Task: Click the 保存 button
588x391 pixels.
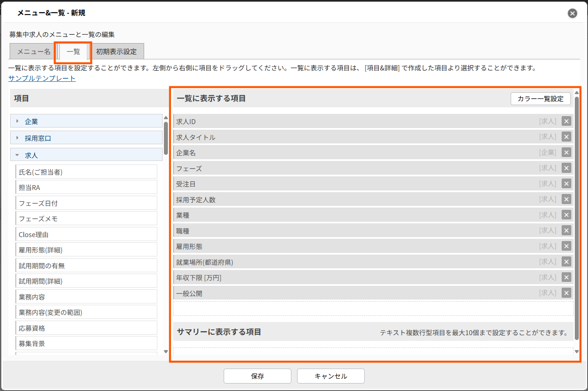Action: pos(258,376)
